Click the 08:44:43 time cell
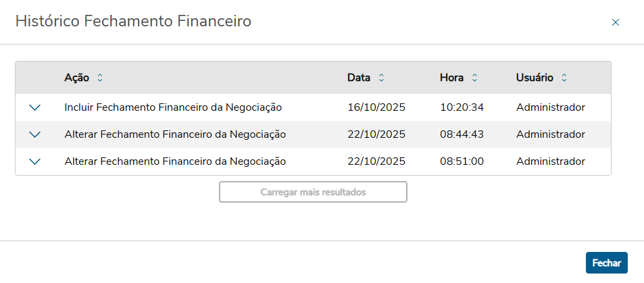Image resolution: width=644 pixels, height=283 pixels. point(462,134)
